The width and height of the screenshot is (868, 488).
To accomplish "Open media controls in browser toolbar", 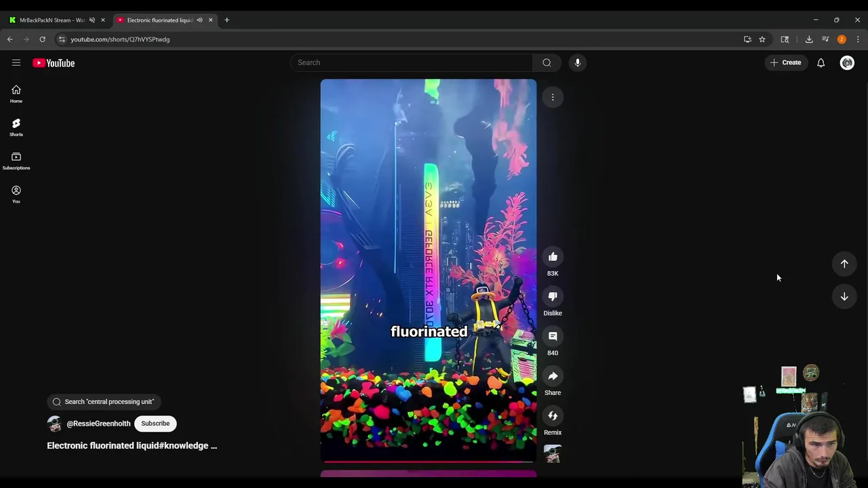I will pyautogui.click(x=825, y=39).
